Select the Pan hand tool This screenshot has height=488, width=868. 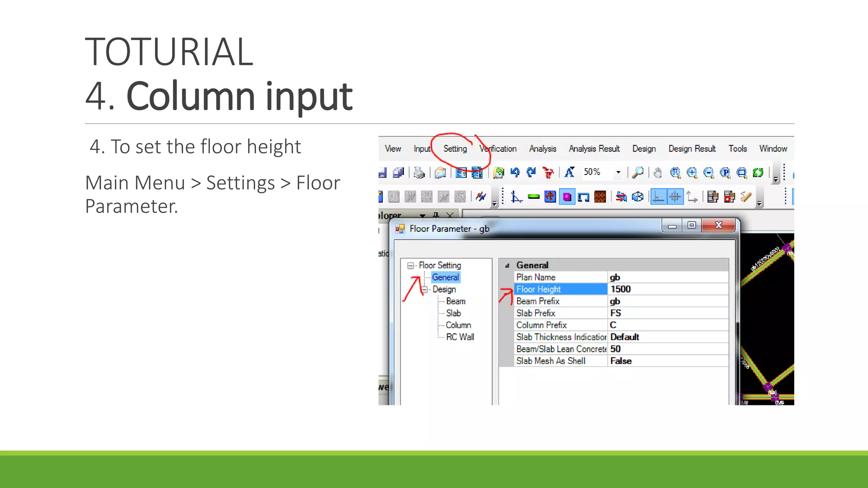pos(658,172)
